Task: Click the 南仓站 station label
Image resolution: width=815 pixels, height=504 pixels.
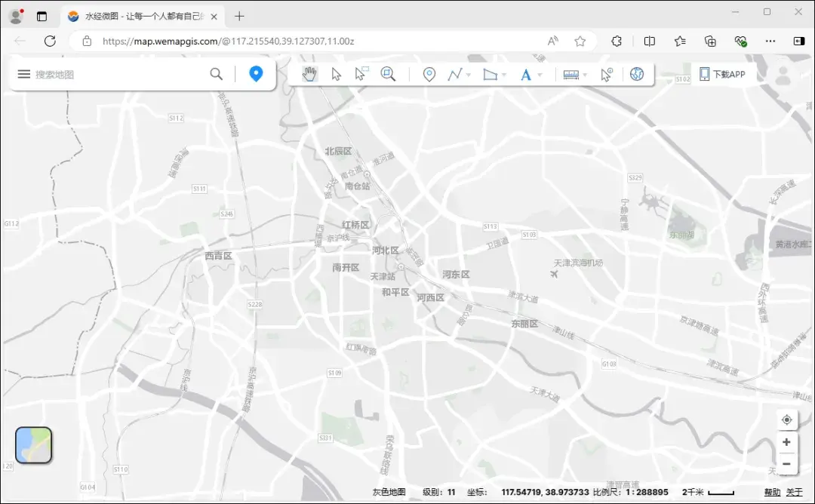Action: [x=357, y=186]
